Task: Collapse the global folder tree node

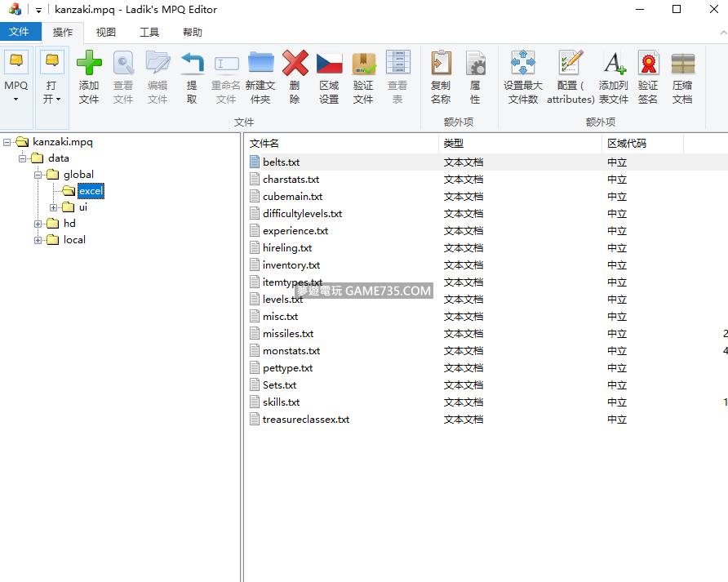Action: (x=38, y=175)
